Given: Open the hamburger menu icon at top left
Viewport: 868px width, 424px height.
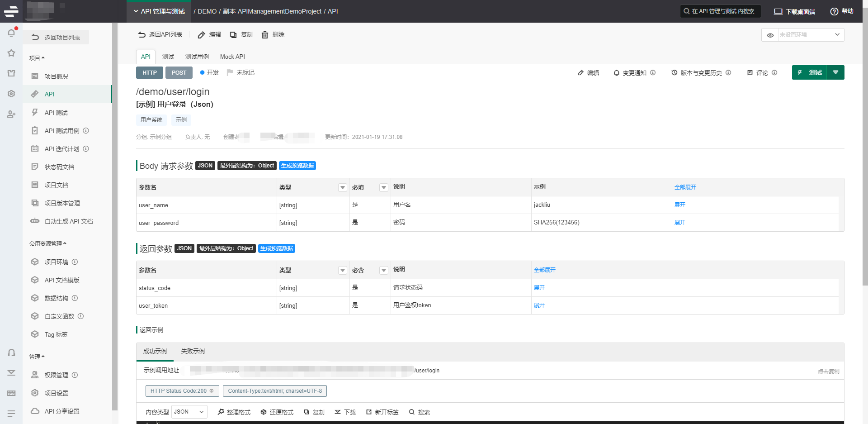Looking at the screenshot, I should click(11, 11).
